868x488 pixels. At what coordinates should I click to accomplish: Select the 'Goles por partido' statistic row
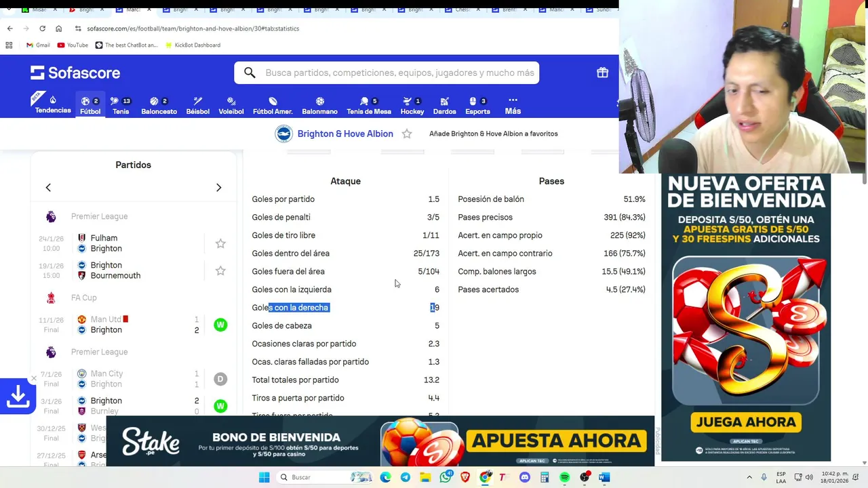345,199
